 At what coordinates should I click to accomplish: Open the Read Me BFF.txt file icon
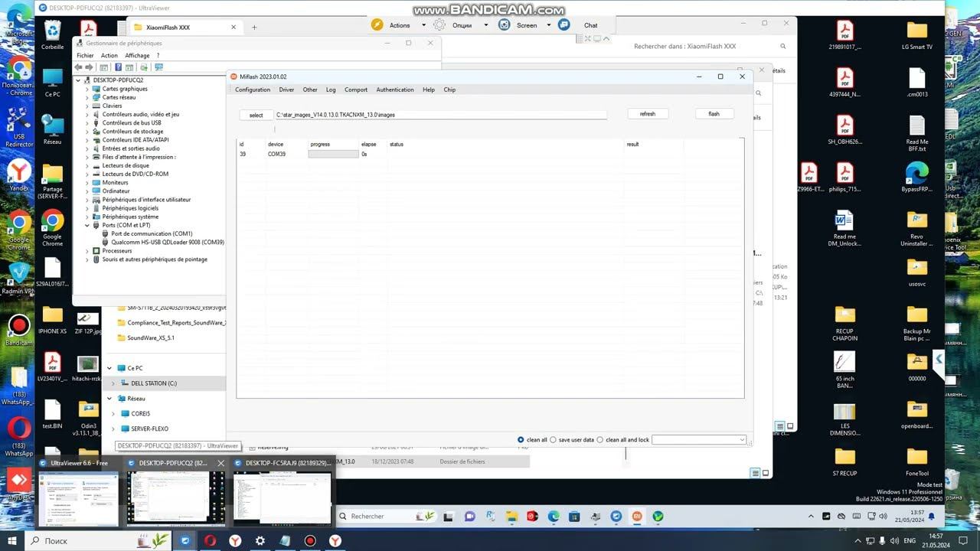click(x=916, y=134)
